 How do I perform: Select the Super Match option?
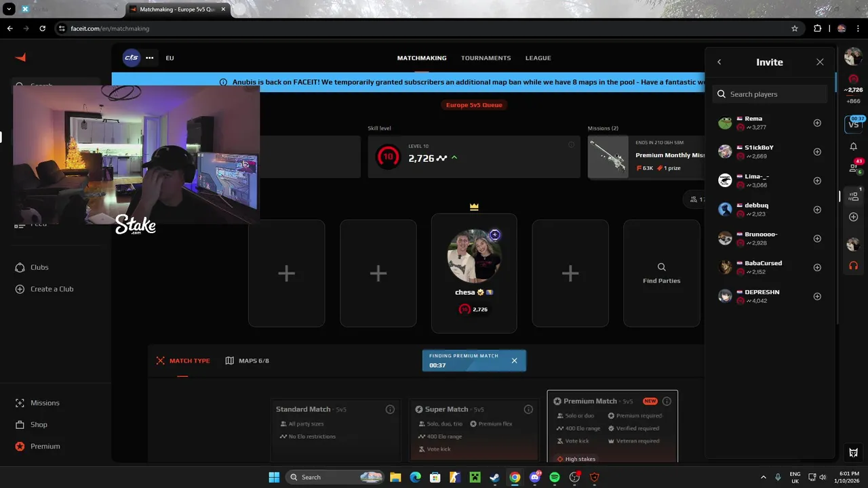[x=474, y=431]
